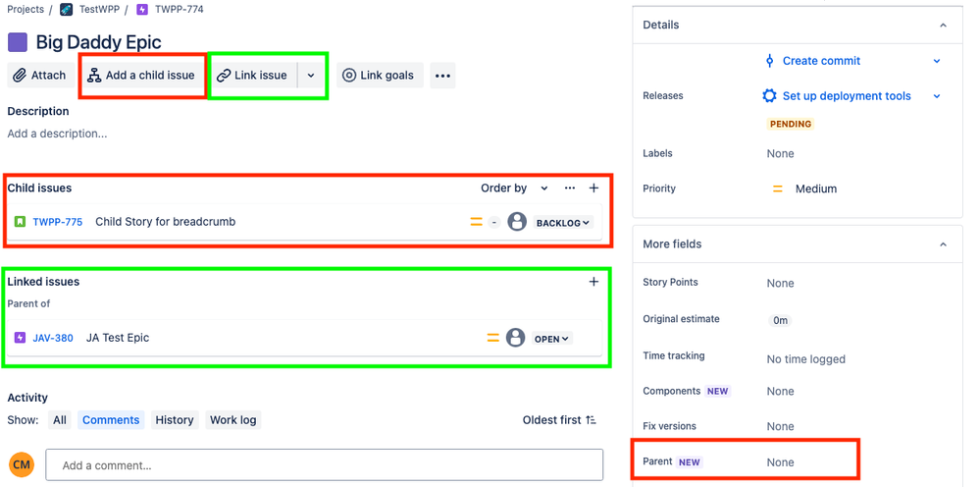The image size is (980, 487).
Task: Open the dropdown arrow next to Link issue
Action: [x=311, y=75]
